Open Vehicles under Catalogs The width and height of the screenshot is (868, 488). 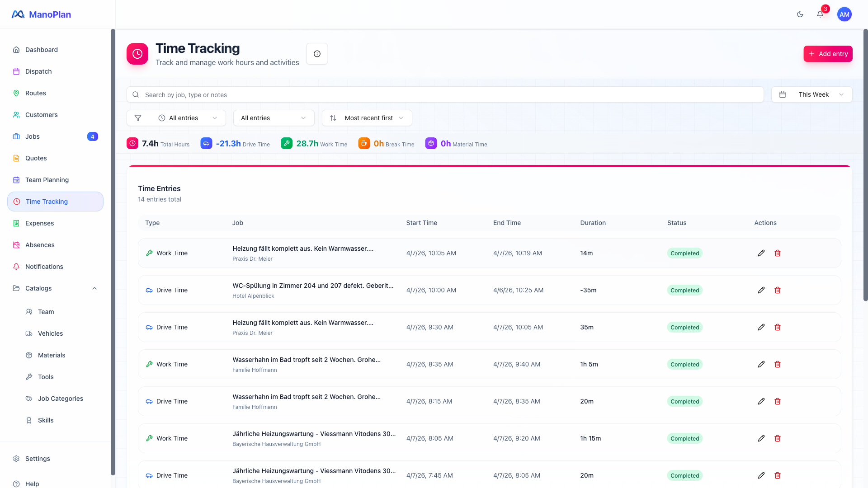coord(50,333)
